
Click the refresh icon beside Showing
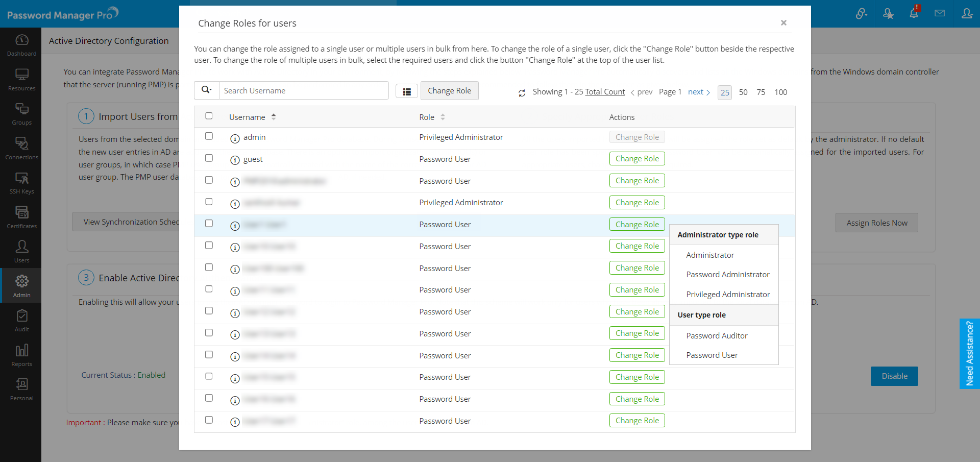click(x=522, y=93)
